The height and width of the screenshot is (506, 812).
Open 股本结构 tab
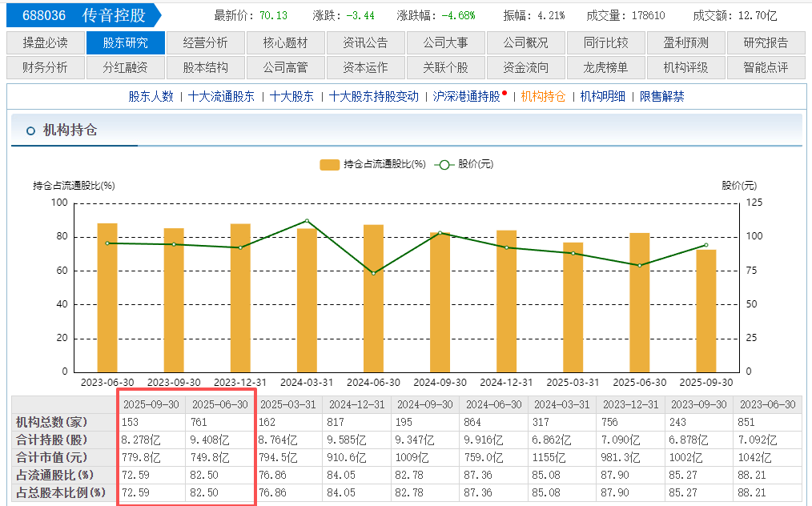(x=206, y=68)
